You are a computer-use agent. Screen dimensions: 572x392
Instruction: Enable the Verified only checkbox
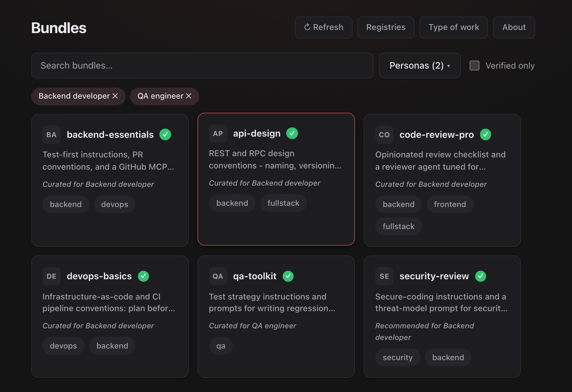click(475, 66)
